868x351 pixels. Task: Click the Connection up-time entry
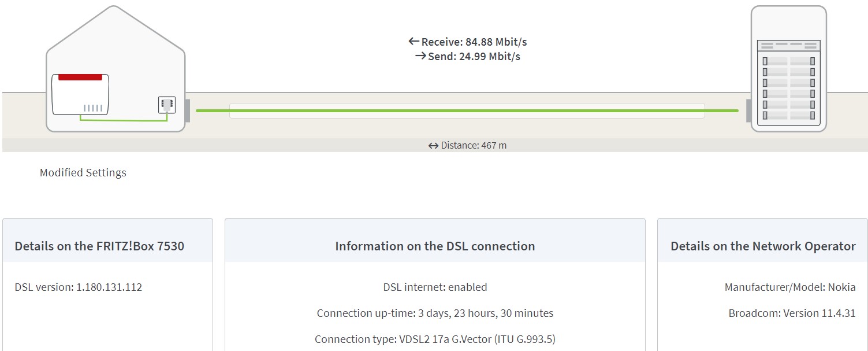click(x=435, y=313)
